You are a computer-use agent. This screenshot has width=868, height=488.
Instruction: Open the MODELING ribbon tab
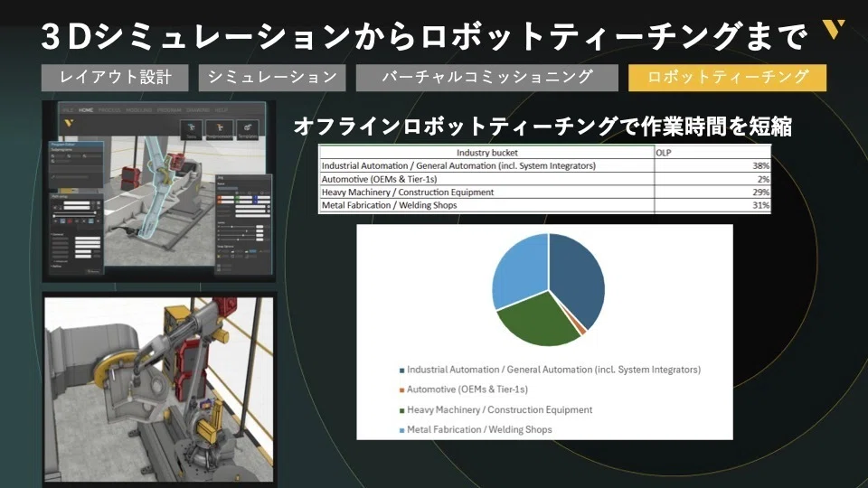coord(139,110)
